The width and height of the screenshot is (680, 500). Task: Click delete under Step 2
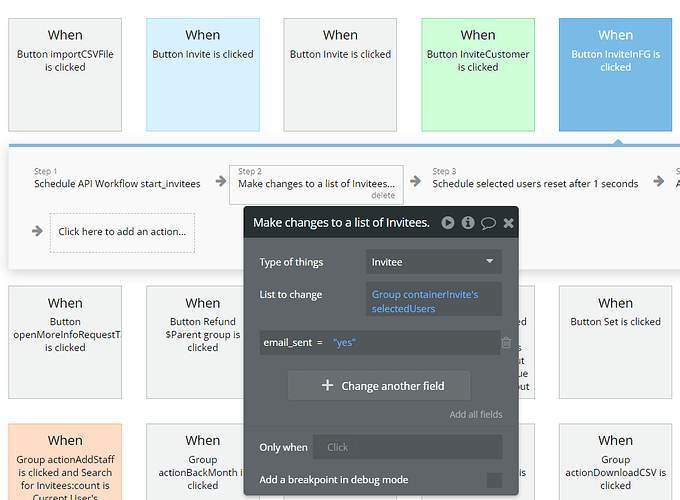click(x=382, y=196)
